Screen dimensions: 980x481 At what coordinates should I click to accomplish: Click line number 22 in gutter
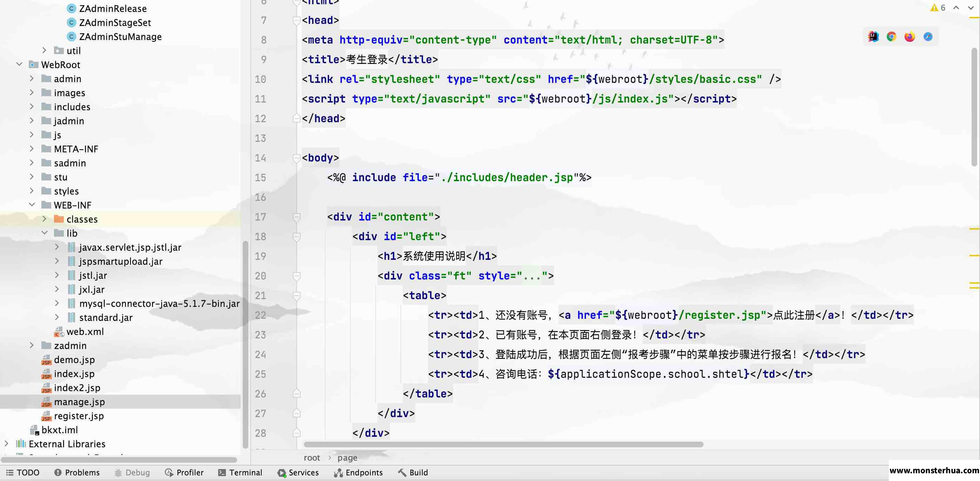click(x=260, y=315)
